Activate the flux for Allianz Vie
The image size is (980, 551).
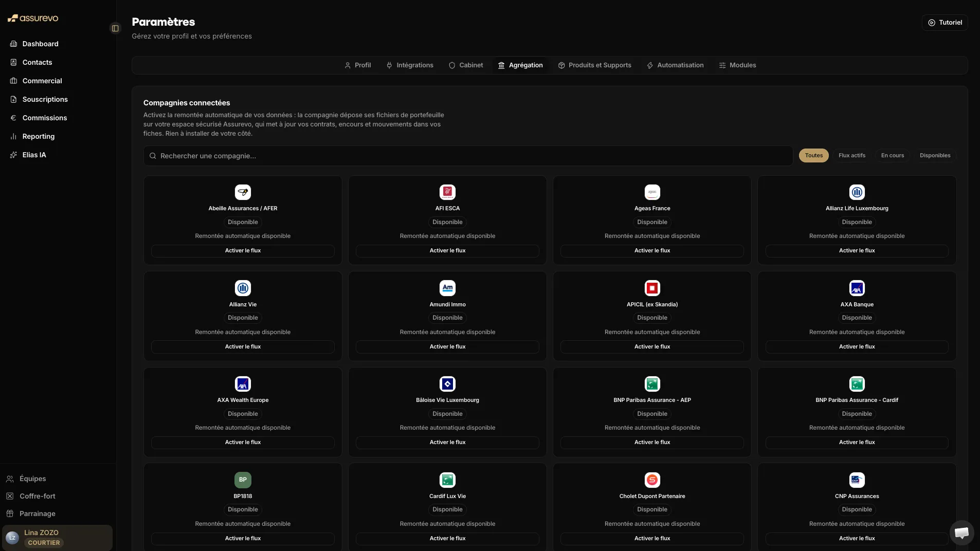(x=243, y=347)
